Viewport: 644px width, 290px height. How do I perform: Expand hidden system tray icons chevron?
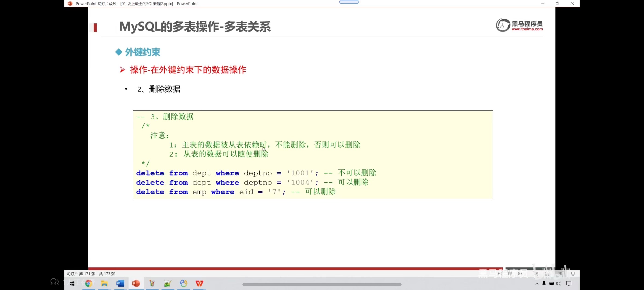[537, 284]
